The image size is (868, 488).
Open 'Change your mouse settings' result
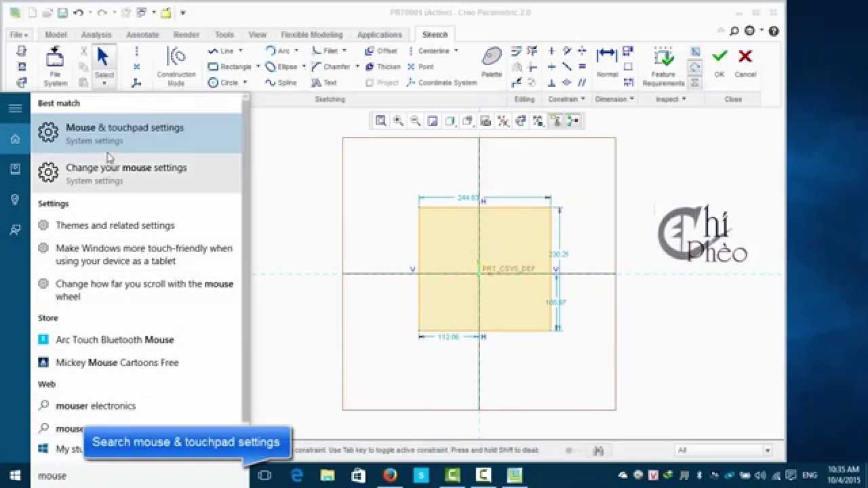(x=136, y=173)
